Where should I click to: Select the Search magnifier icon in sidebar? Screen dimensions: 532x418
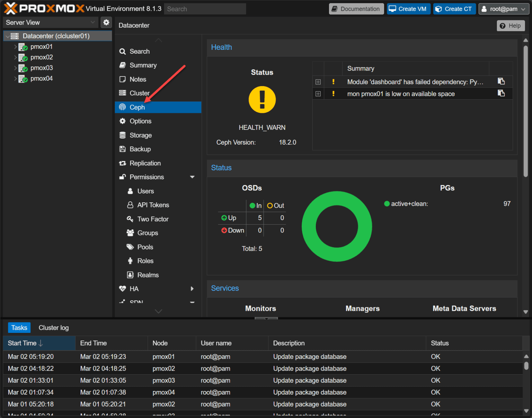tap(123, 51)
